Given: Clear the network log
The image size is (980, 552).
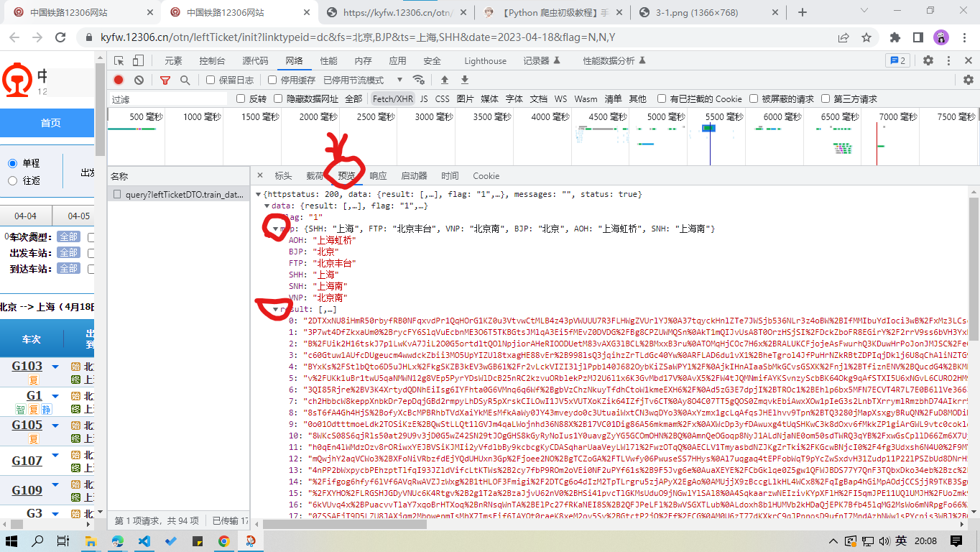Looking at the screenshot, I should coord(139,80).
